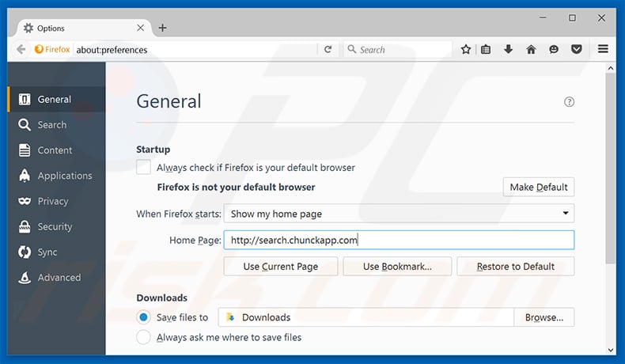The width and height of the screenshot is (625, 364).
Task: Switch to the Advanced settings section
Action: [59, 278]
